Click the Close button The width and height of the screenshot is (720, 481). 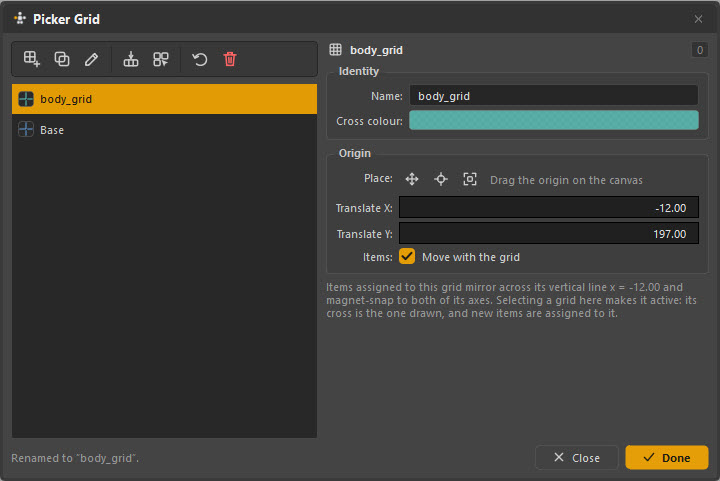[x=577, y=458]
